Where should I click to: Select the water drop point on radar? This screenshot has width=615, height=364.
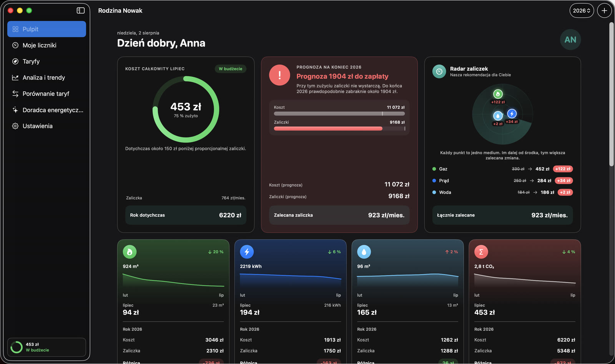point(498,116)
